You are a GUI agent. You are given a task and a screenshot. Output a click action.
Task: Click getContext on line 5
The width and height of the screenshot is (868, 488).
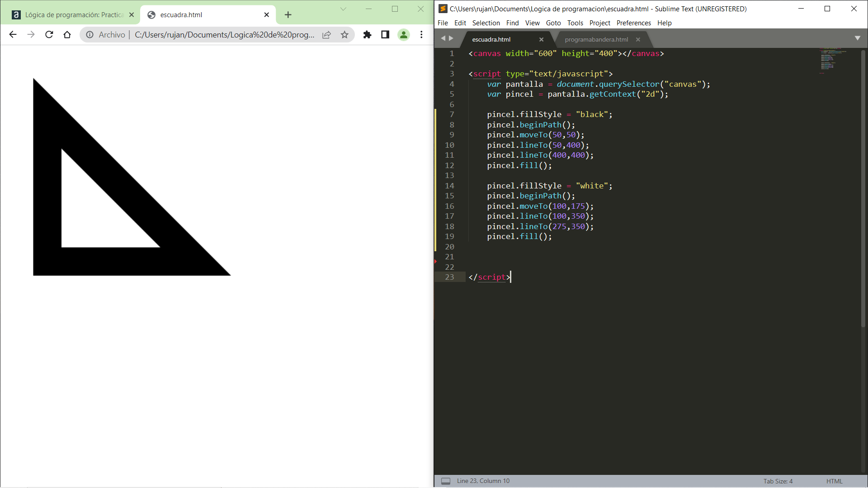coord(612,94)
